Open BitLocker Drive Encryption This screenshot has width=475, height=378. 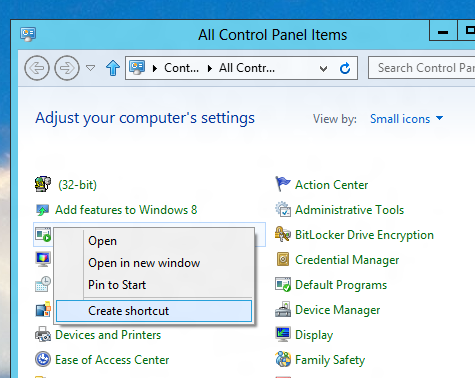click(x=364, y=235)
